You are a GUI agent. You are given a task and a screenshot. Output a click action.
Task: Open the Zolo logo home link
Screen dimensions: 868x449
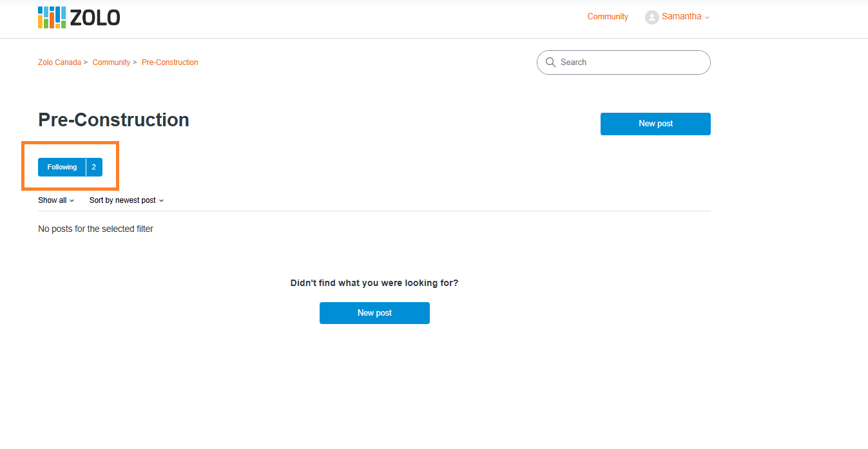79,17
